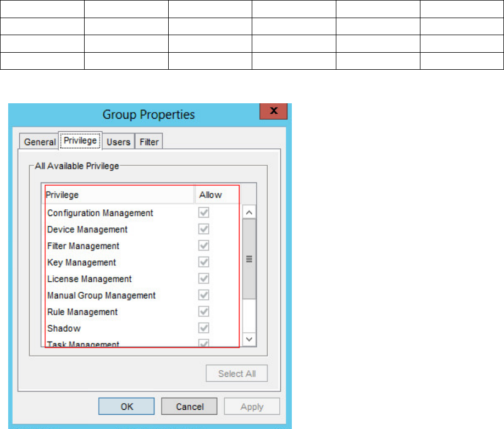Click the Select All button
The width and height of the screenshot is (504, 429).
coord(237,374)
